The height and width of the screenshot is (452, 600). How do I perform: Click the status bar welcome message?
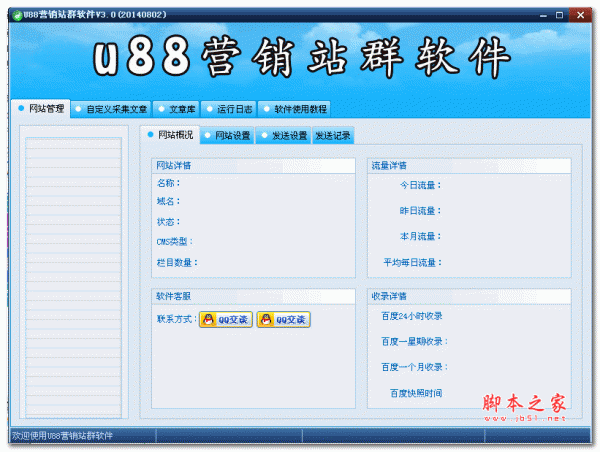point(62,436)
